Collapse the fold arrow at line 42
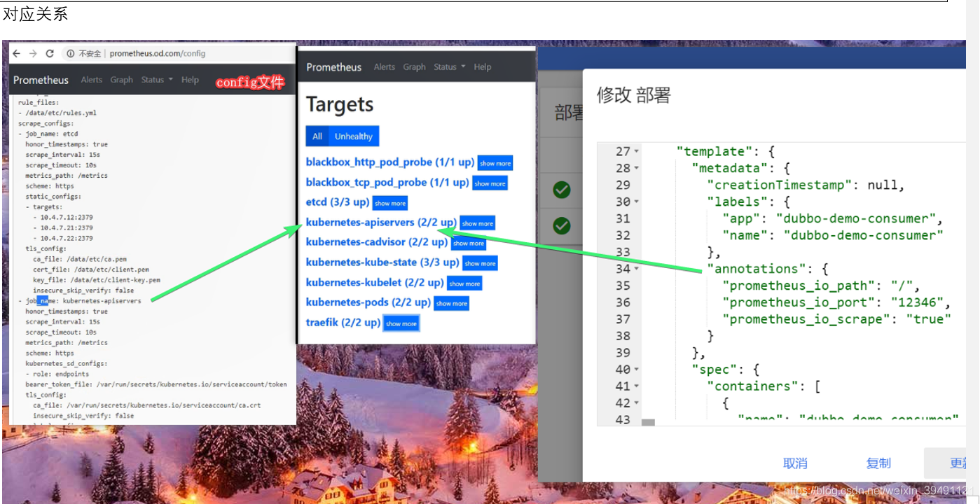Screen dimensions: 980x504 636,404
